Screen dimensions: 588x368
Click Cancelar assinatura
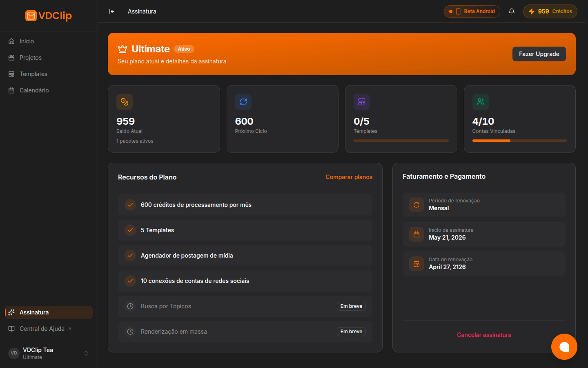[x=484, y=335]
